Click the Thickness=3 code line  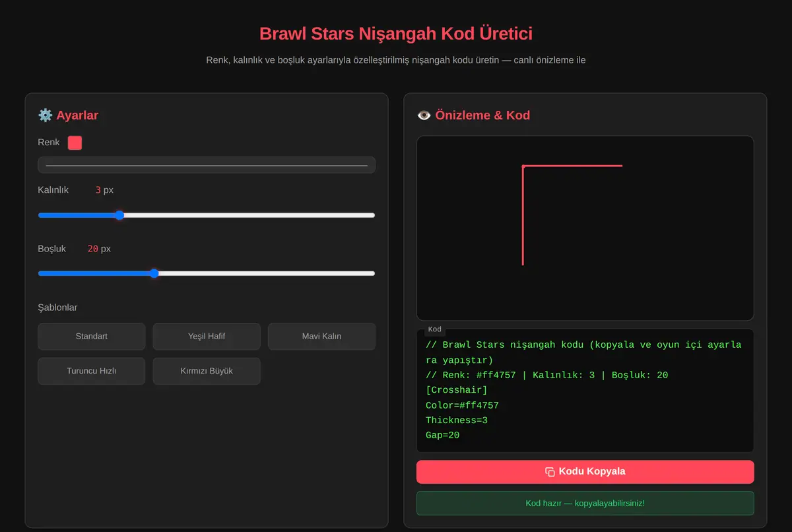[x=457, y=420]
